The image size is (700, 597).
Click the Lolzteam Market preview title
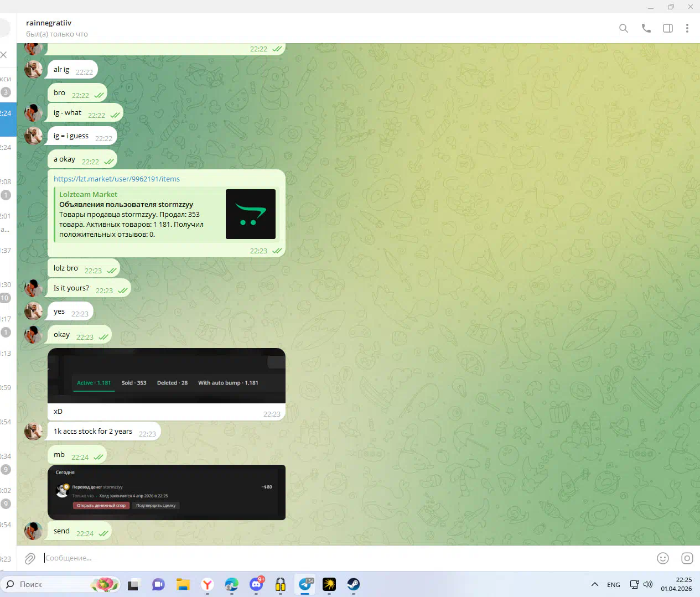tap(88, 194)
